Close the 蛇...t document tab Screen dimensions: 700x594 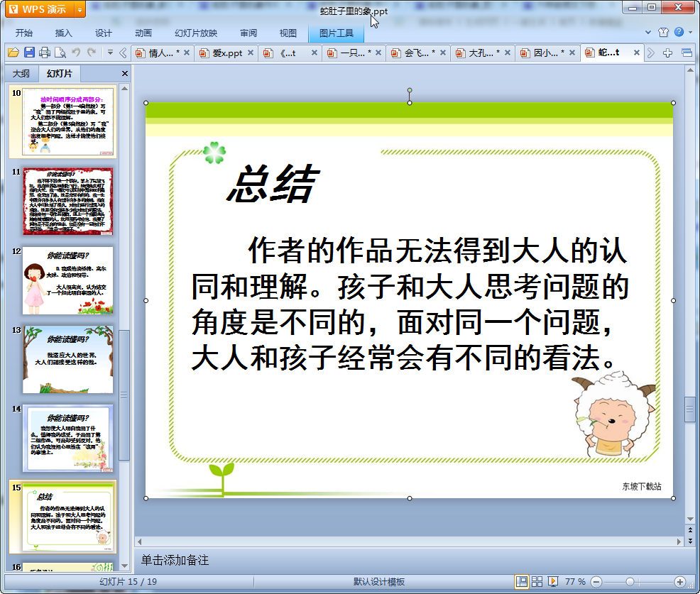tap(637, 53)
